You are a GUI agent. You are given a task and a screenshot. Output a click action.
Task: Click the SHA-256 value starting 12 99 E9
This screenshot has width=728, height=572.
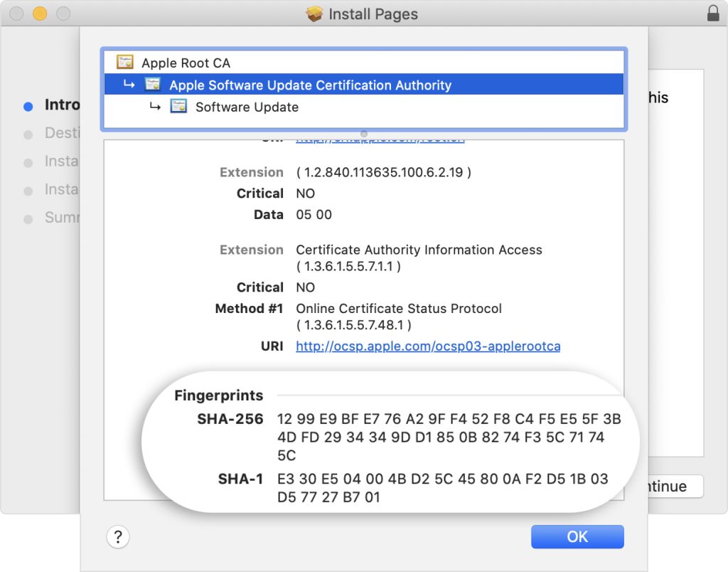click(x=449, y=437)
